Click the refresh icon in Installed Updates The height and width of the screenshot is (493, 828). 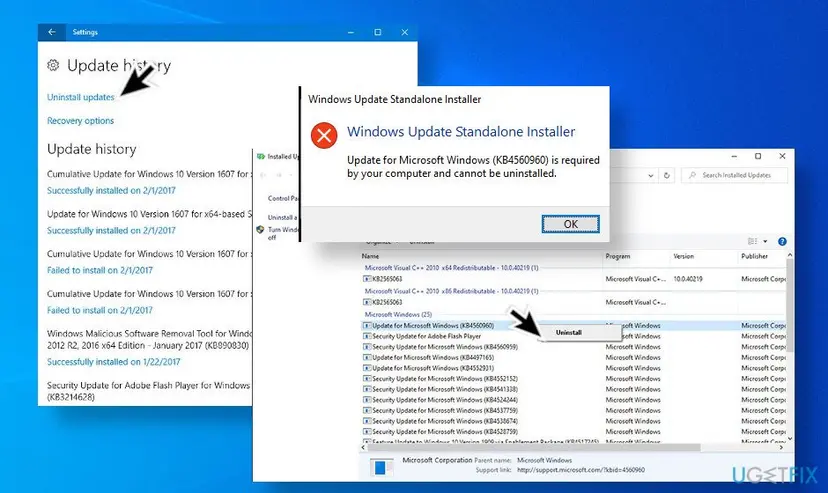(x=667, y=175)
